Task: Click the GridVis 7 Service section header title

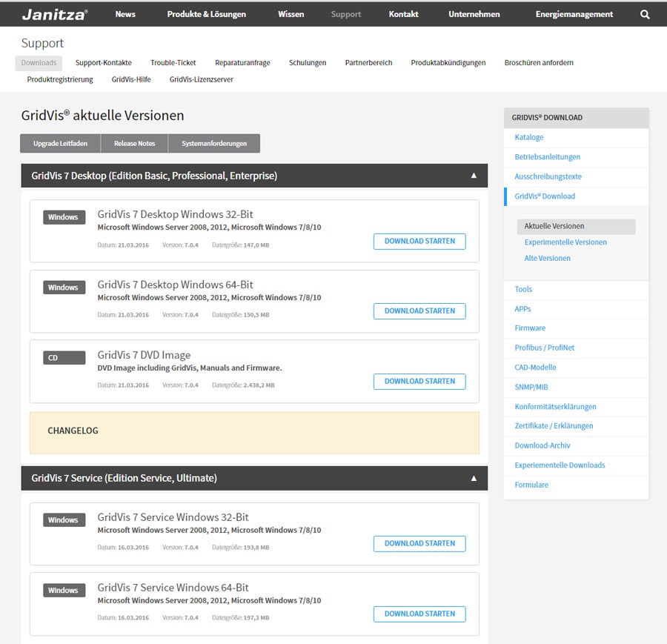Action: (x=124, y=478)
